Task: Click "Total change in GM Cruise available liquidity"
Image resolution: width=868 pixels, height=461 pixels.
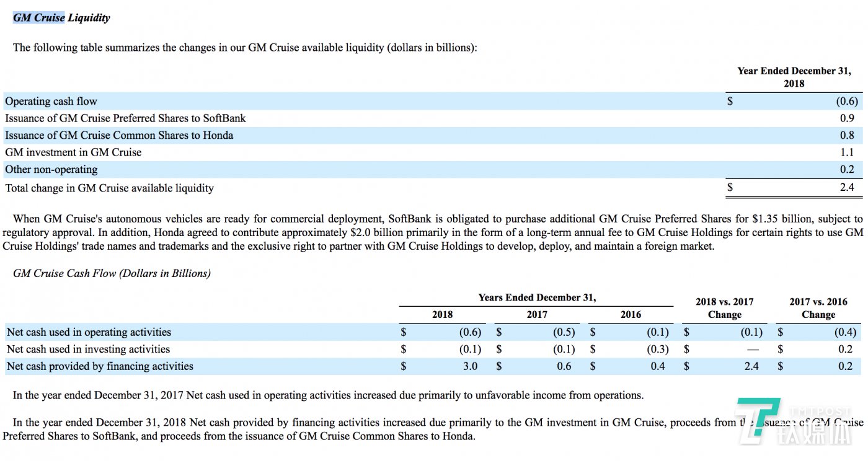Action: (x=109, y=188)
